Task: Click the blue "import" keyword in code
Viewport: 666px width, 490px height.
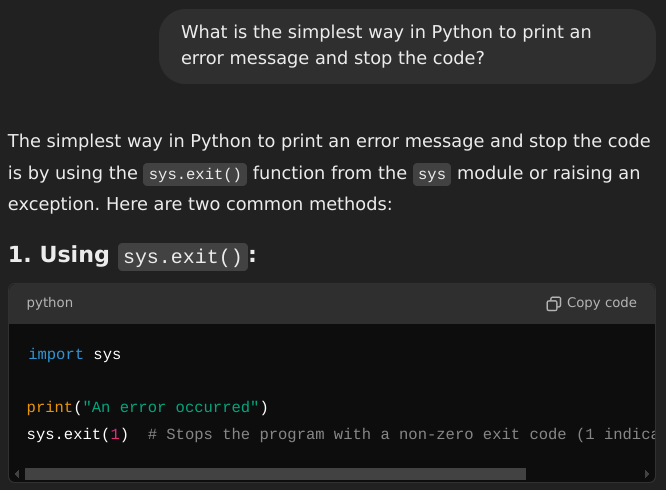Action: [56, 354]
